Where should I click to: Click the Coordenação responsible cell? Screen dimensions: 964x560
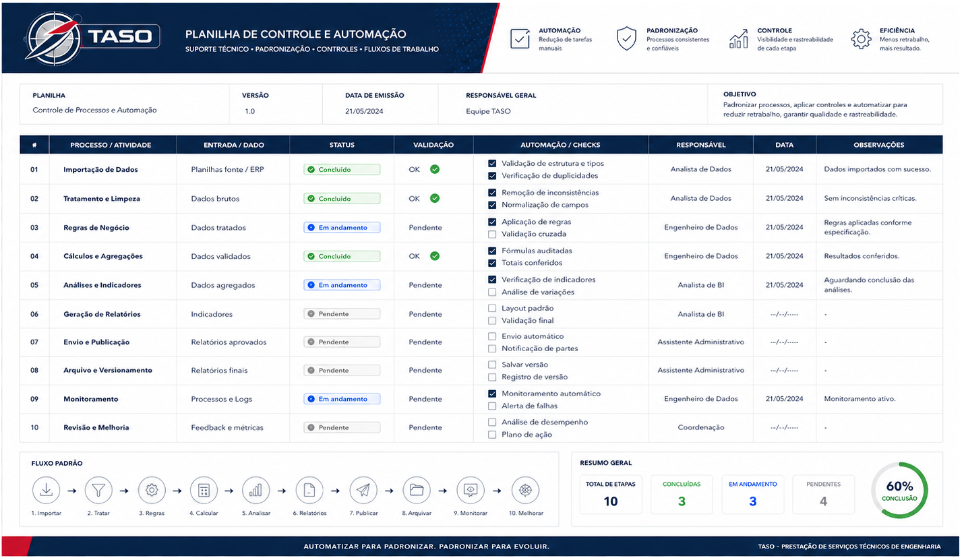click(x=701, y=427)
